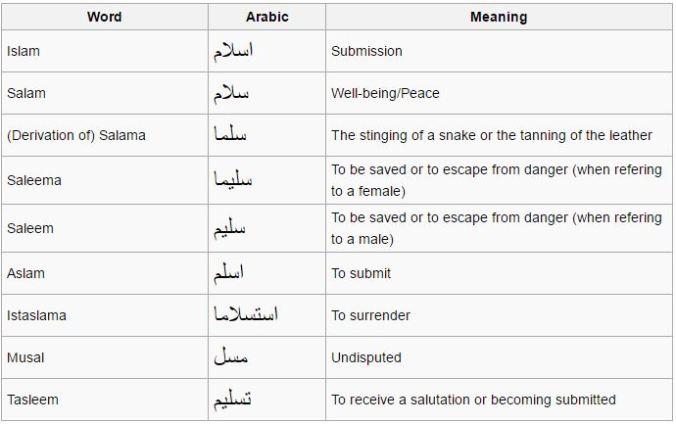The height and width of the screenshot is (424, 676).
Task: Select the "Islam" word cell
Action: pos(21,51)
